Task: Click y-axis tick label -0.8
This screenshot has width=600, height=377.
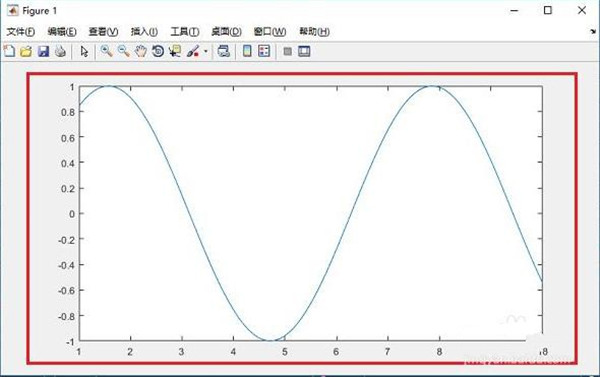Action: (66, 317)
